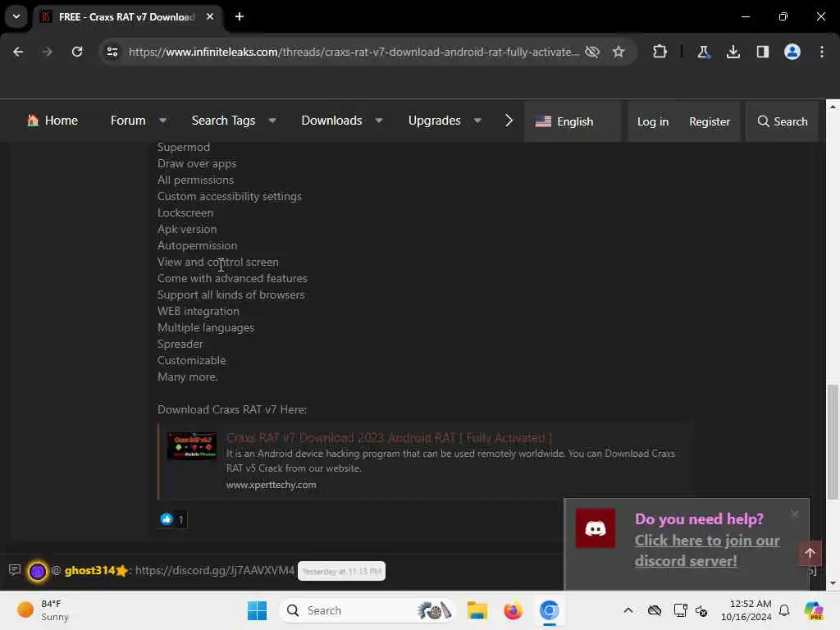Expand the Forum dropdown arrow
This screenshot has height=630, width=840.
[x=163, y=121]
